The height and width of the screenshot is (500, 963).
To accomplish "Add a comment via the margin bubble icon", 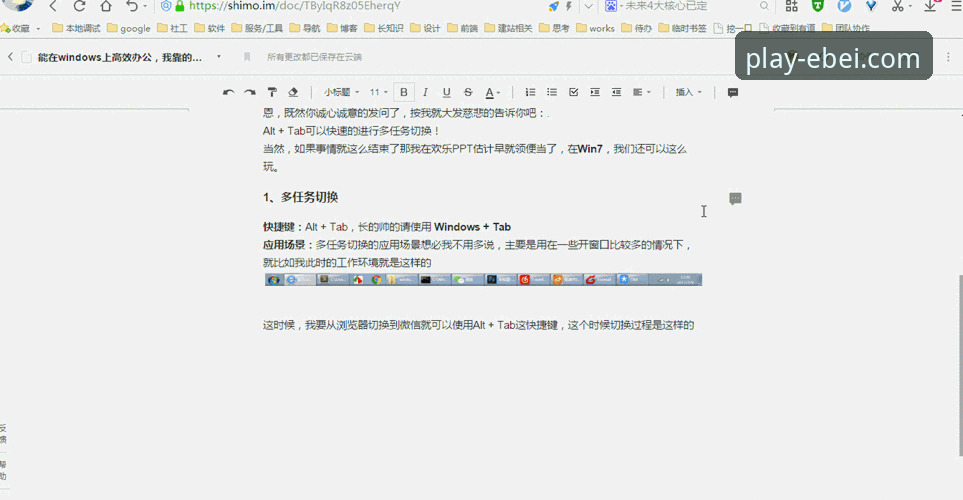I will point(735,198).
